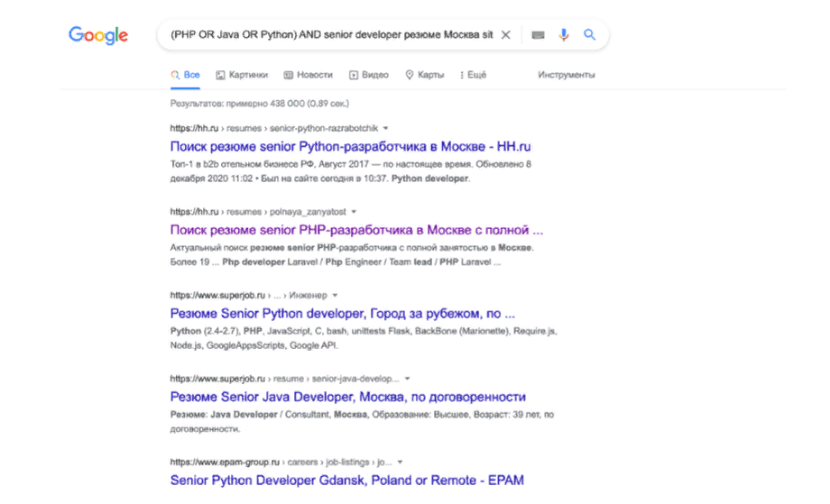Open HH.ru senior PHP-разработчика result

coord(356,229)
